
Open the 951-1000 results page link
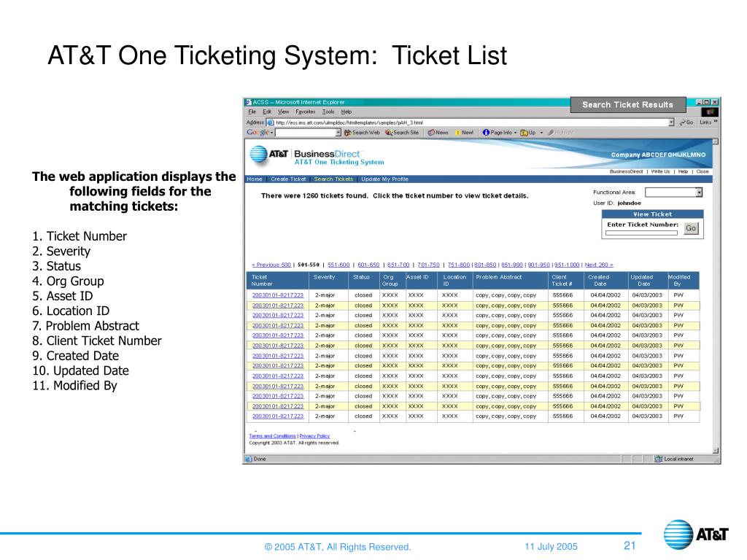(x=567, y=265)
